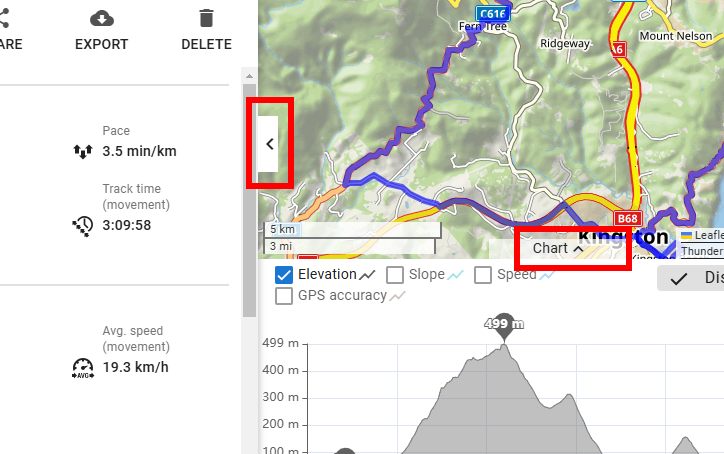
Task: Click the Delete trash icon
Action: tap(206, 18)
